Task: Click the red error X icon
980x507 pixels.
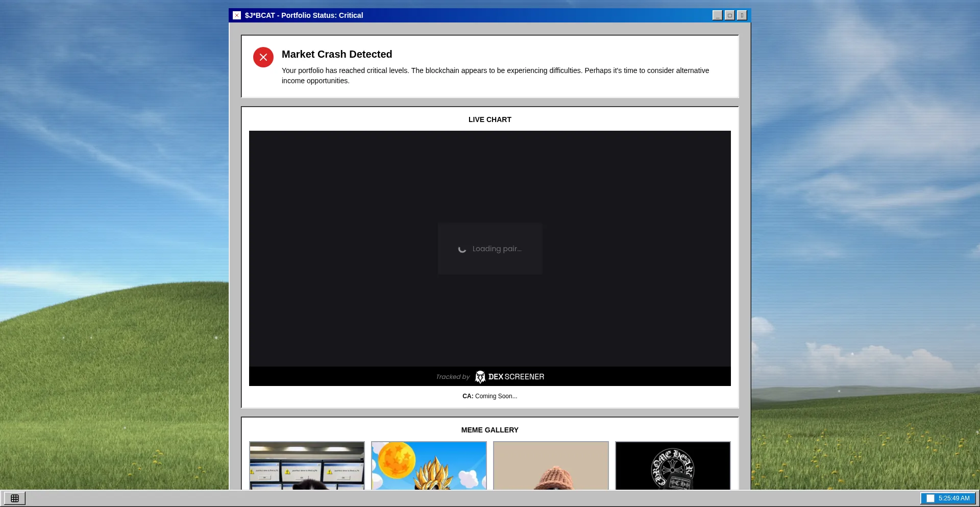Action: [x=263, y=57]
